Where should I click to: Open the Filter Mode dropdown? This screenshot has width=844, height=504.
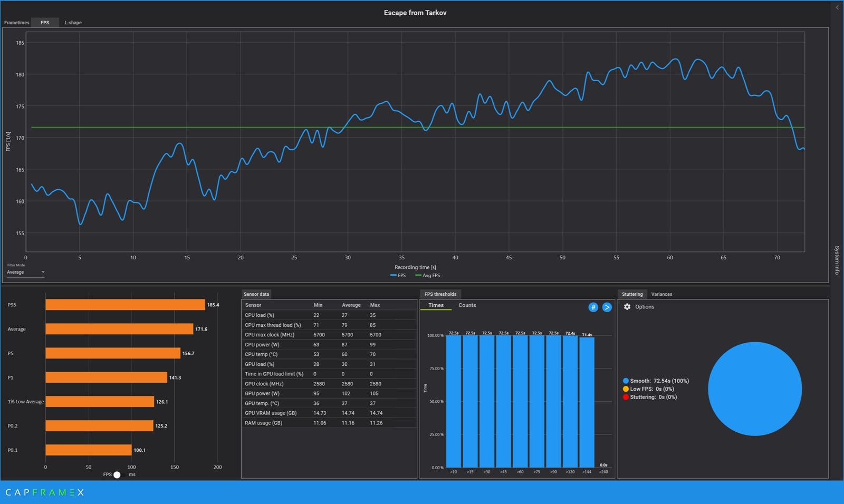[x=26, y=272]
